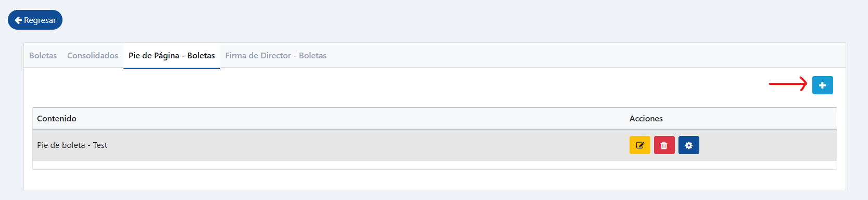
Task: Click the gray table row background
Action: (x=435, y=145)
